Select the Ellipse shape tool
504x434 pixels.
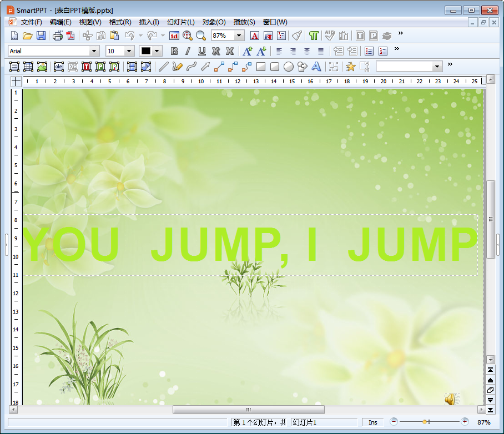pos(289,67)
